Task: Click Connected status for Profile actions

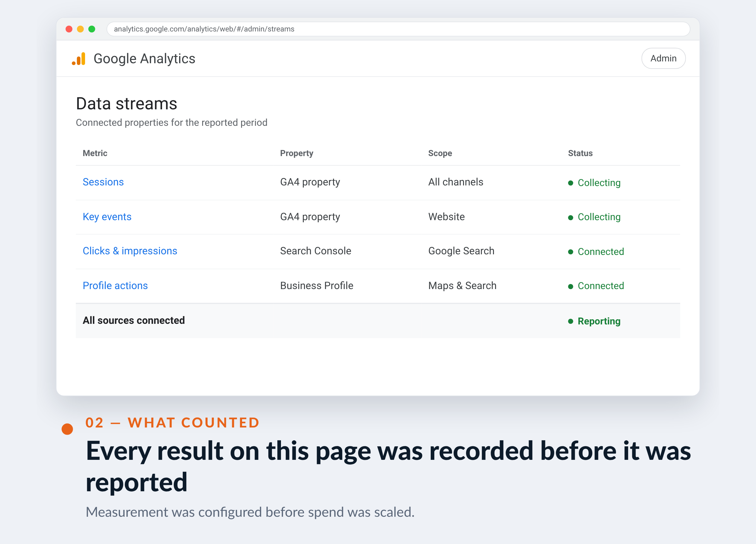Action: [x=596, y=286]
